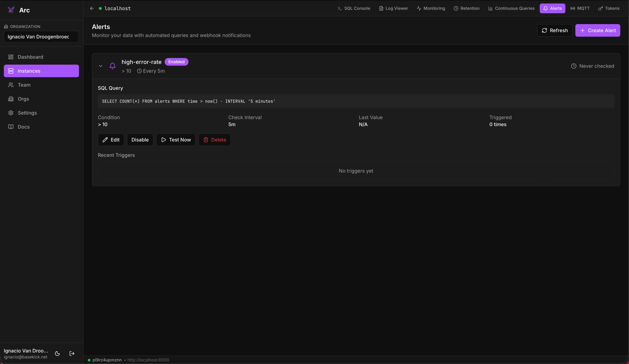Click the Alerts tab bell icon
The image size is (629, 364).
[545, 9]
